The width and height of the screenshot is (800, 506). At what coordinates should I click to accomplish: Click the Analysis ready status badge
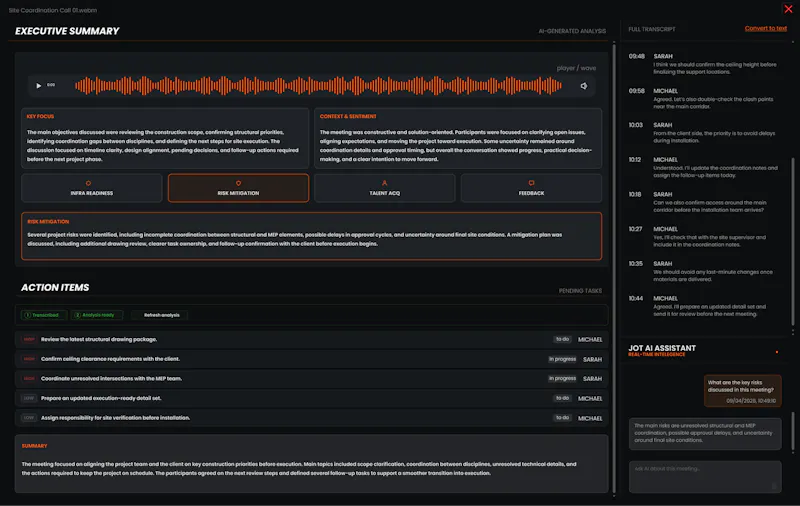click(96, 315)
